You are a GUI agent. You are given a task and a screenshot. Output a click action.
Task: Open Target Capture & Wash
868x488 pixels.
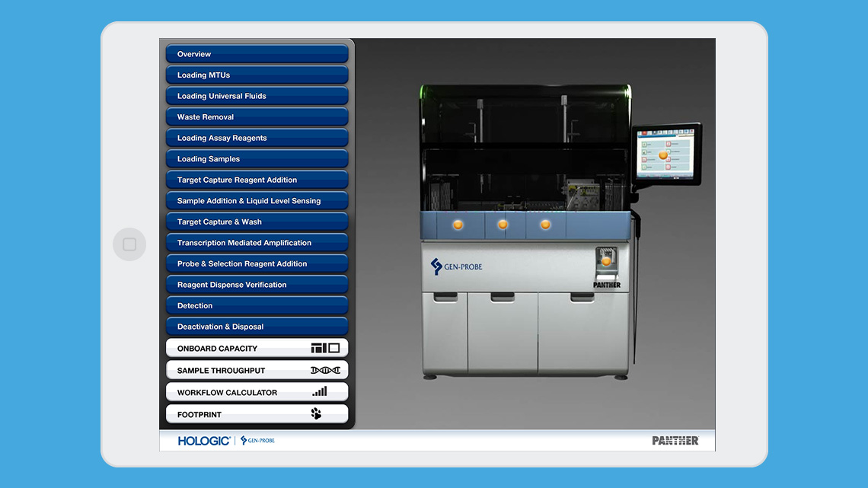(x=257, y=222)
